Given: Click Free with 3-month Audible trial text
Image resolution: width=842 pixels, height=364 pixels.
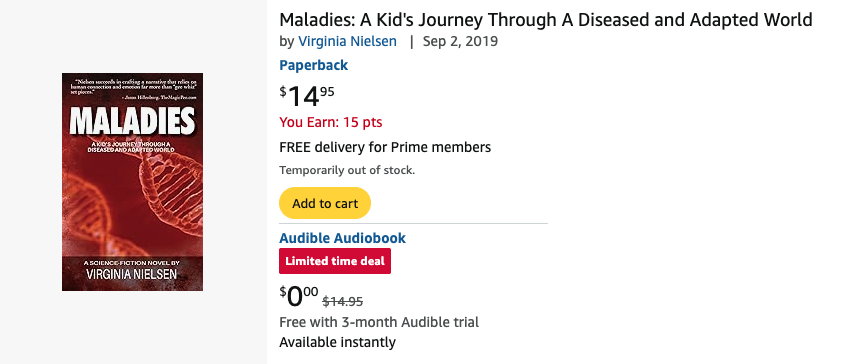Looking at the screenshot, I should pos(379,322).
